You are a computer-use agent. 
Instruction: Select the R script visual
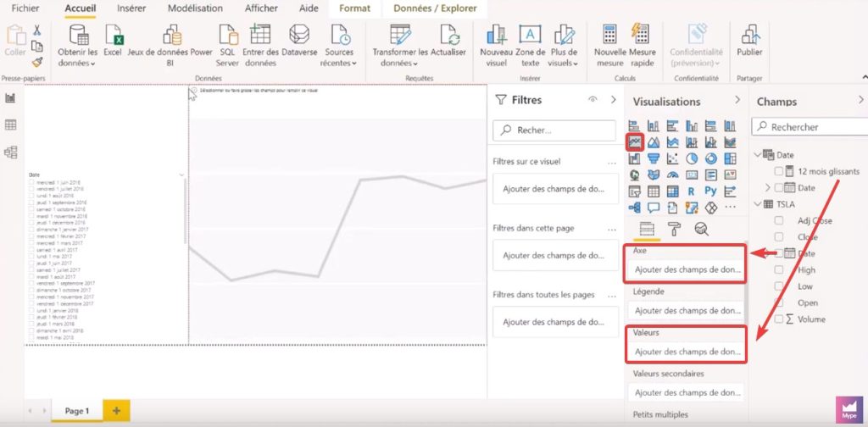point(692,191)
